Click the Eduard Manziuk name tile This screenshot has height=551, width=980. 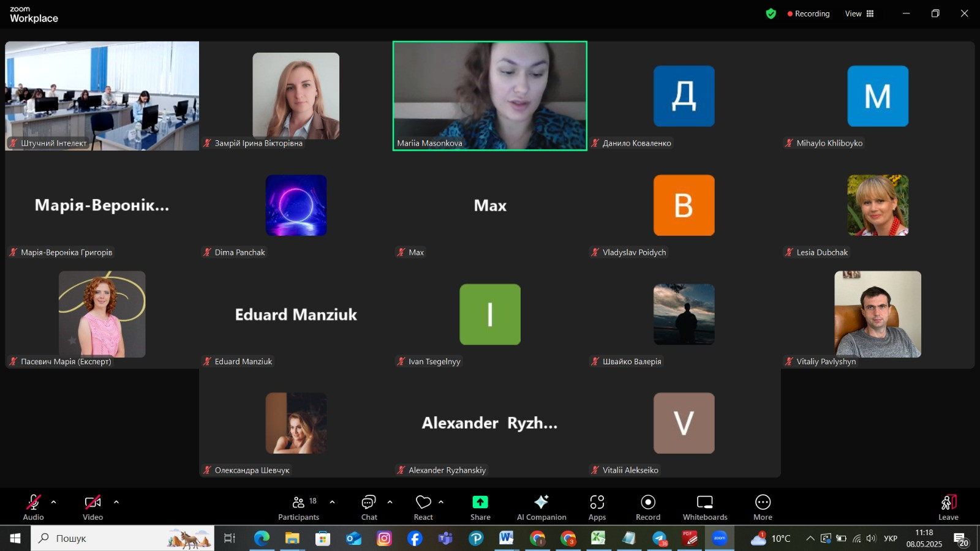296,315
